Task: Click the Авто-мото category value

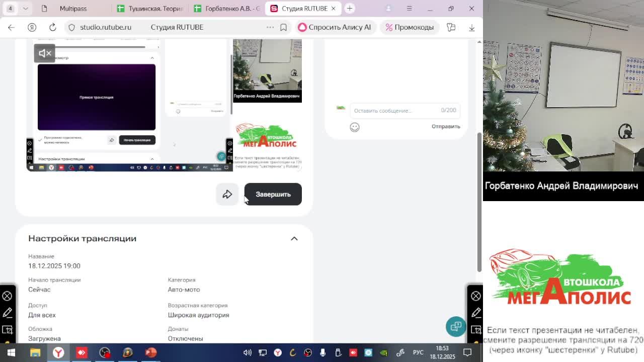Action: click(x=184, y=290)
